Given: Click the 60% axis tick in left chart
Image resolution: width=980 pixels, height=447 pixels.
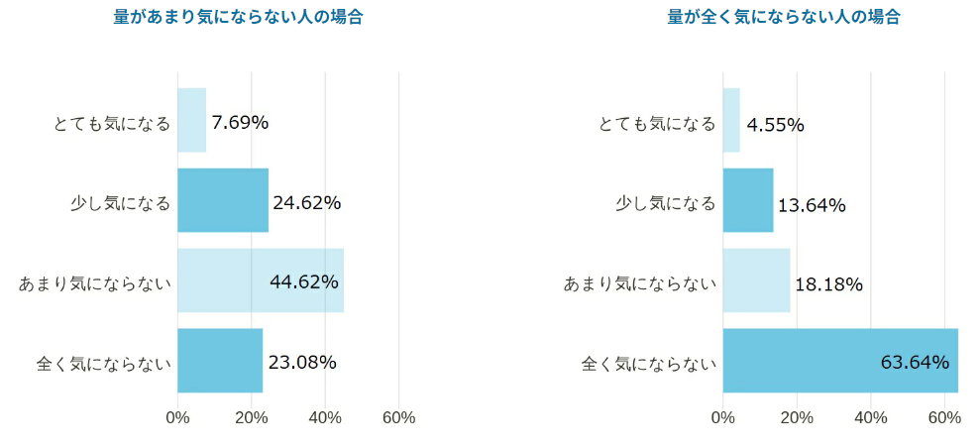Looking at the screenshot, I should 399,418.
